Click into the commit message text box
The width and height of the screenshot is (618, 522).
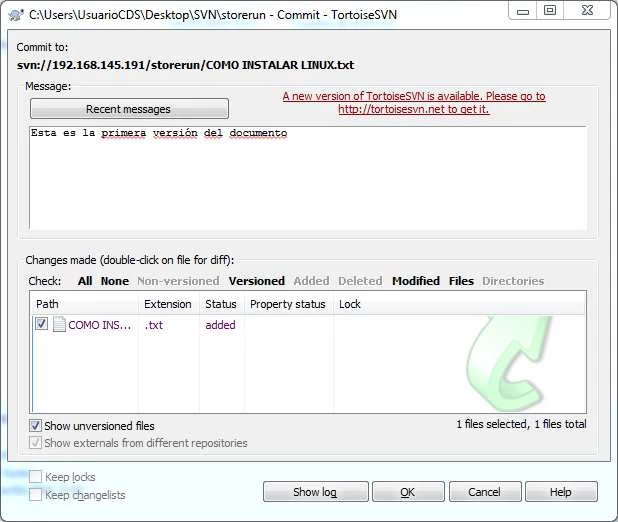pyautogui.click(x=308, y=178)
